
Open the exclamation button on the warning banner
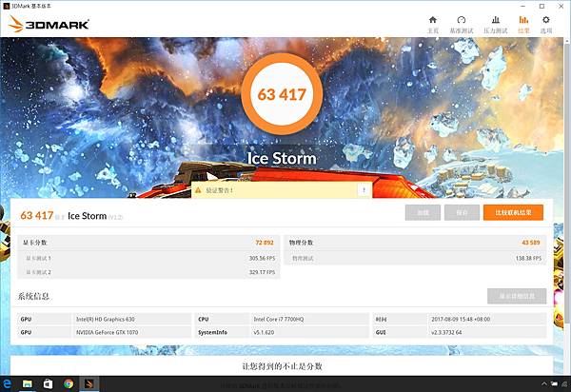pyautogui.click(x=364, y=190)
